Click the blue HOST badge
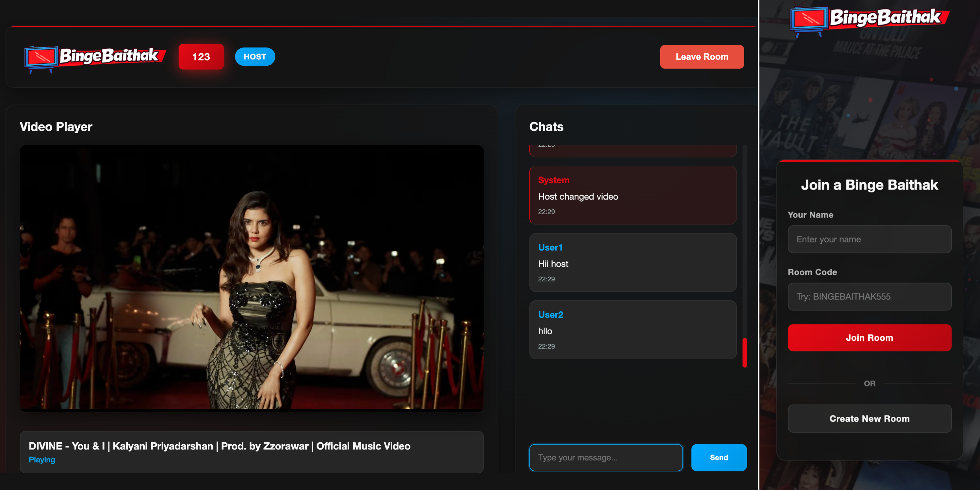 click(254, 57)
